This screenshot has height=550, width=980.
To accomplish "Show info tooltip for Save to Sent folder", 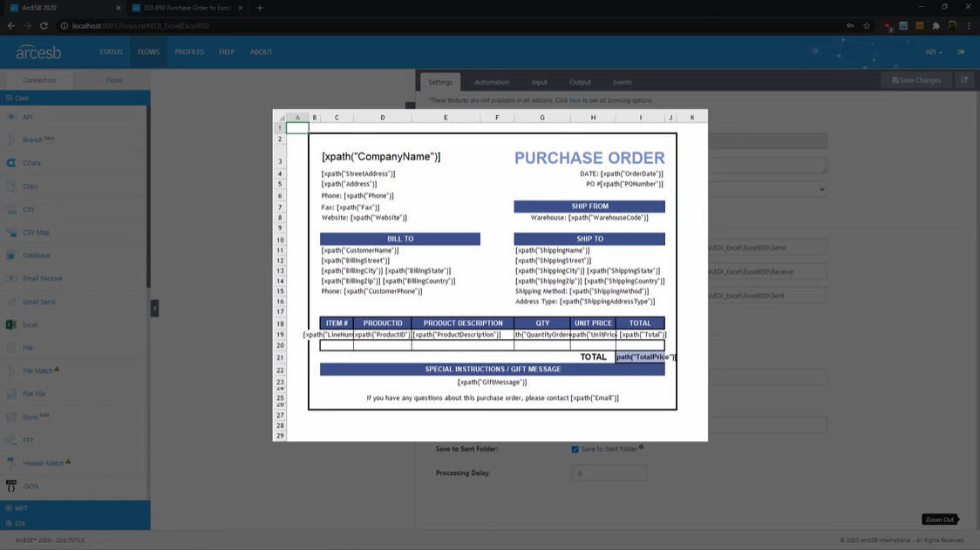I will [641, 447].
